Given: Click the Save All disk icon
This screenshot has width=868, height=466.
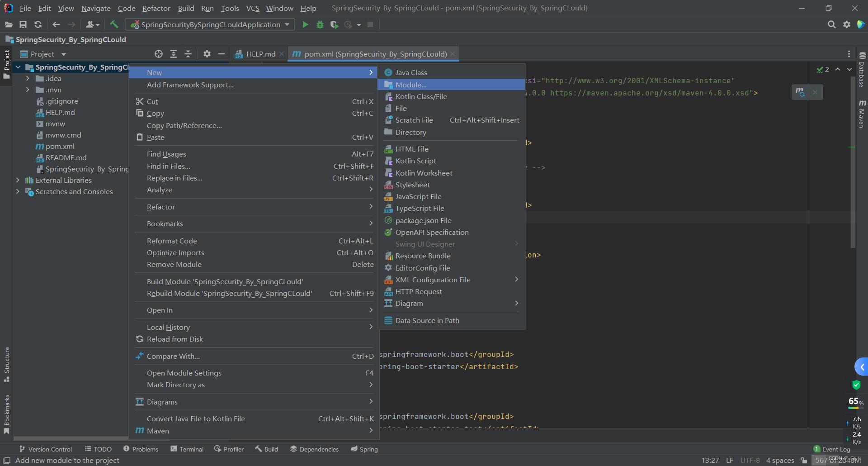Looking at the screenshot, I should pos(23,24).
